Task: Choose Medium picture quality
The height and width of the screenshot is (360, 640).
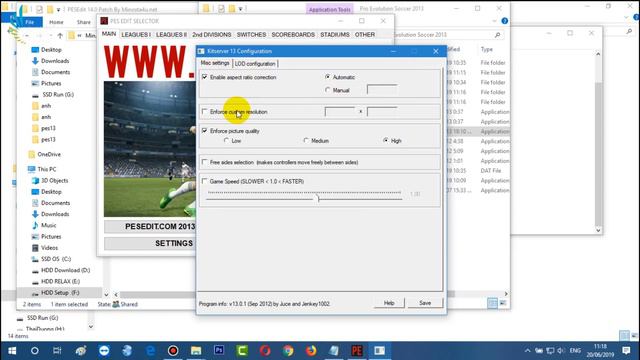Action: [306, 140]
